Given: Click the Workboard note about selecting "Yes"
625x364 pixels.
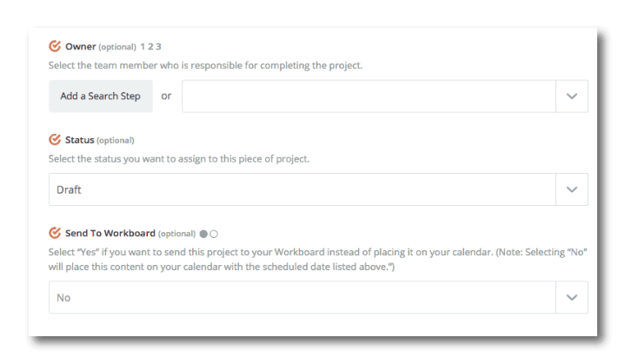Looking at the screenshot, I should tap(318, 258).
